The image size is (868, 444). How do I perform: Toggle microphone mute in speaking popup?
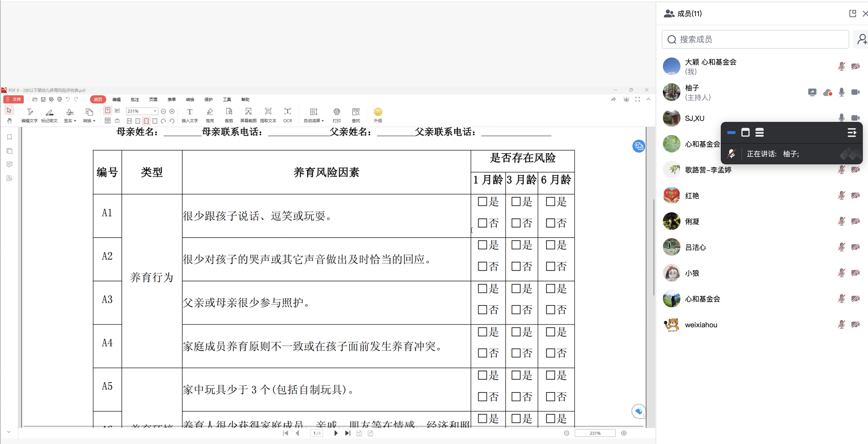(x=731, y=154)
